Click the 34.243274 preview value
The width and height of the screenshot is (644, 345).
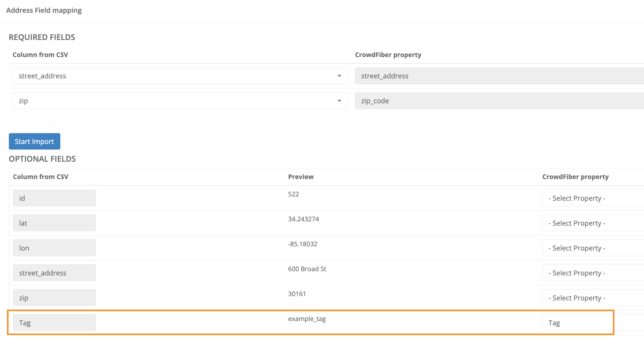pyautogui.click(x=303, y=219)
